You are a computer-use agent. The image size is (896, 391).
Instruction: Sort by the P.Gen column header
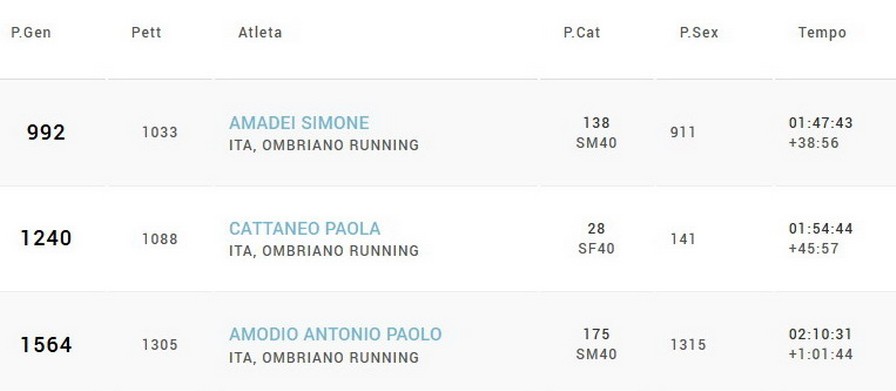point(31,33)
